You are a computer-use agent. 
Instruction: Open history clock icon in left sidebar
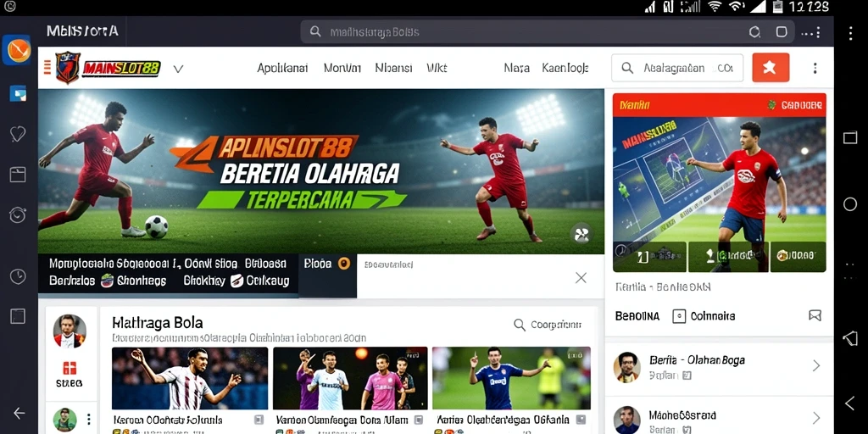(18, 276)
